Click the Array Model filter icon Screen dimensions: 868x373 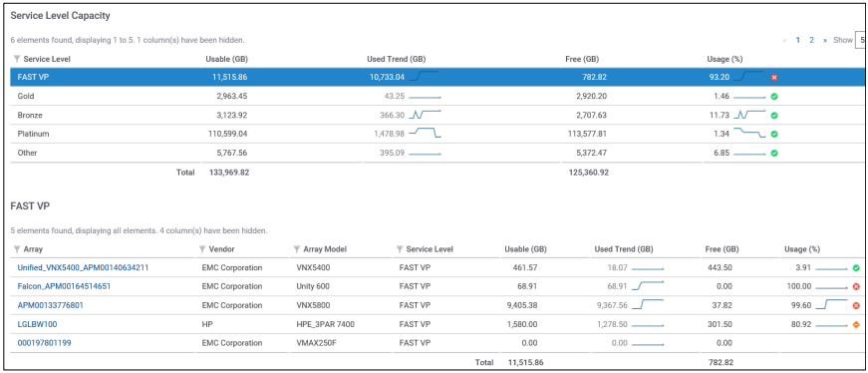point(296,249)
